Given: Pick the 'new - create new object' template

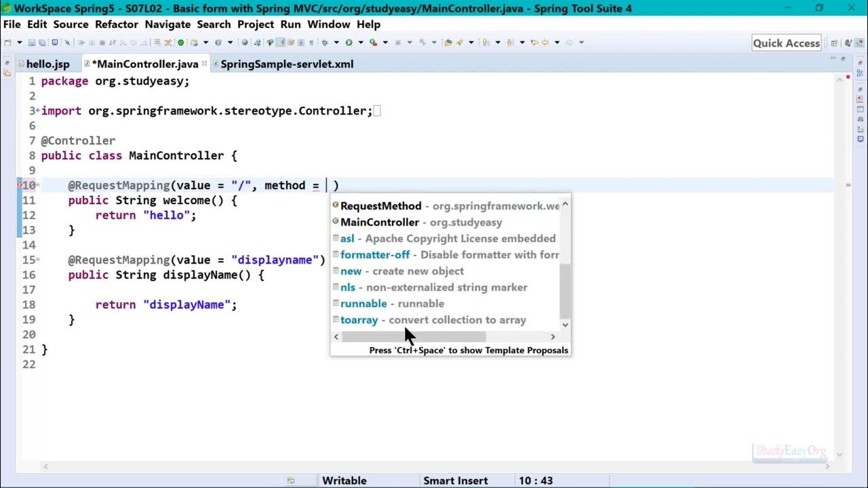Looking at the screenshot, I should [446, 271].
